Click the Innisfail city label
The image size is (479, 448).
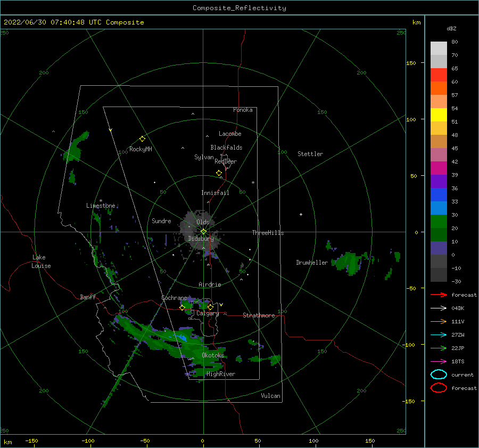215,193
